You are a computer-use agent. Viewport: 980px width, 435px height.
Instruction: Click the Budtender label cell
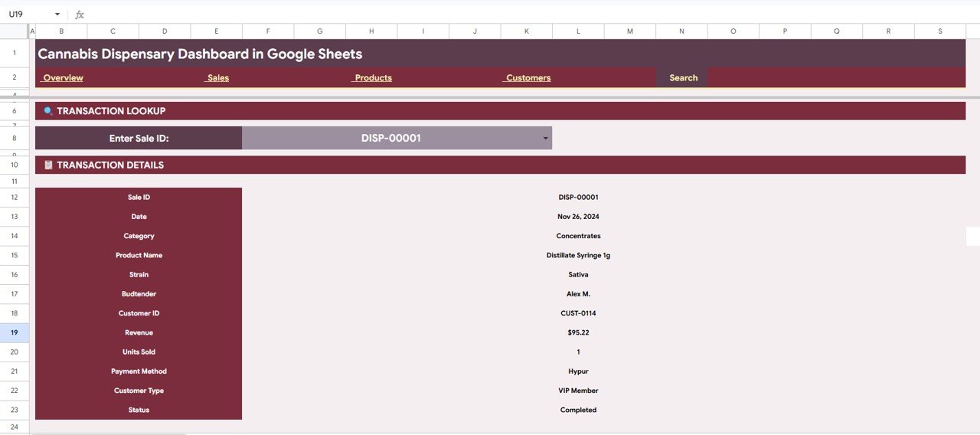[139, 294]
